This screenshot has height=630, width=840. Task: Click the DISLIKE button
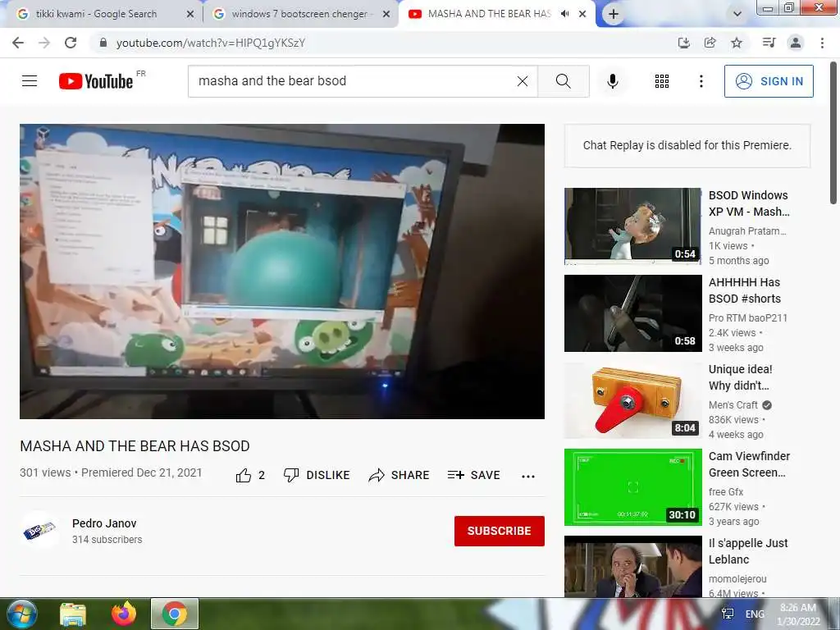pos(317,475)
